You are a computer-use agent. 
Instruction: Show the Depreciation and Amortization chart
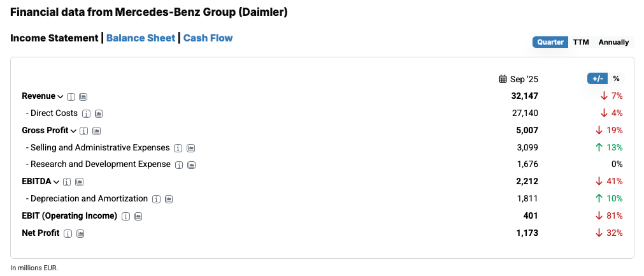[x=169, y=200]
